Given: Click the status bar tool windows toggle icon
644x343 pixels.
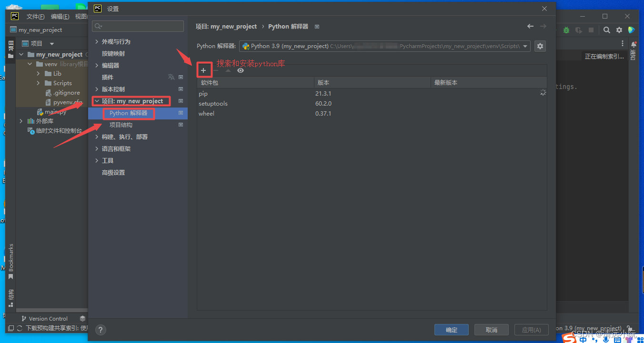Looking at the screenshot, I should [x=10, y=328].
